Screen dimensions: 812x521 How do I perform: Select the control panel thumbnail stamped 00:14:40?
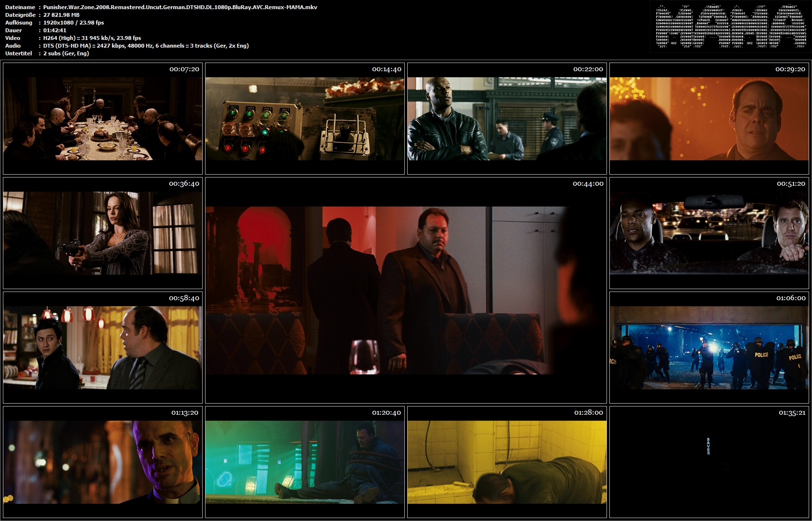(x=305, y=118)
